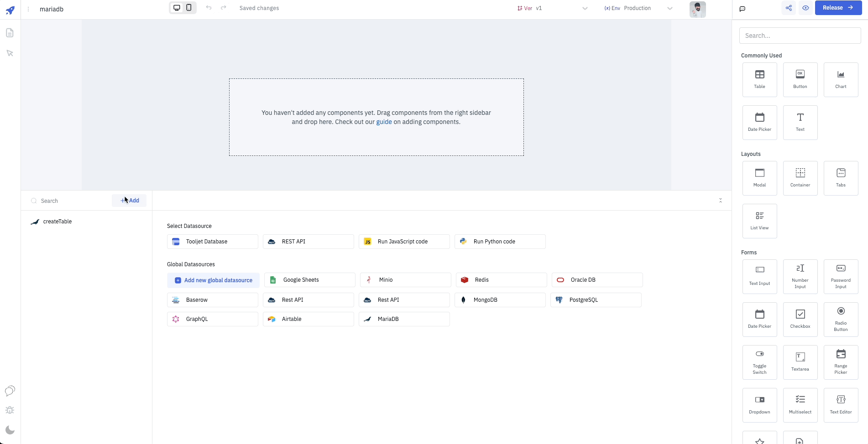This screenshot has height=444, width=868.
Task: Open the guide link in canvas
Action: tap(384, 122)
